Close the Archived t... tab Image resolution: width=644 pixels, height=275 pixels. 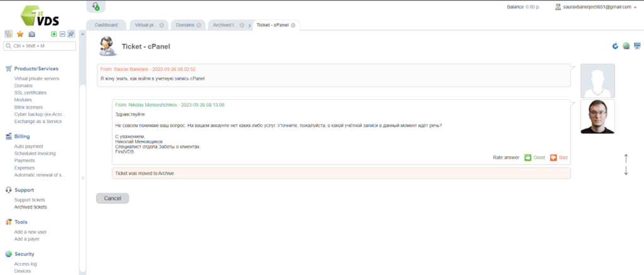(242, 25)
